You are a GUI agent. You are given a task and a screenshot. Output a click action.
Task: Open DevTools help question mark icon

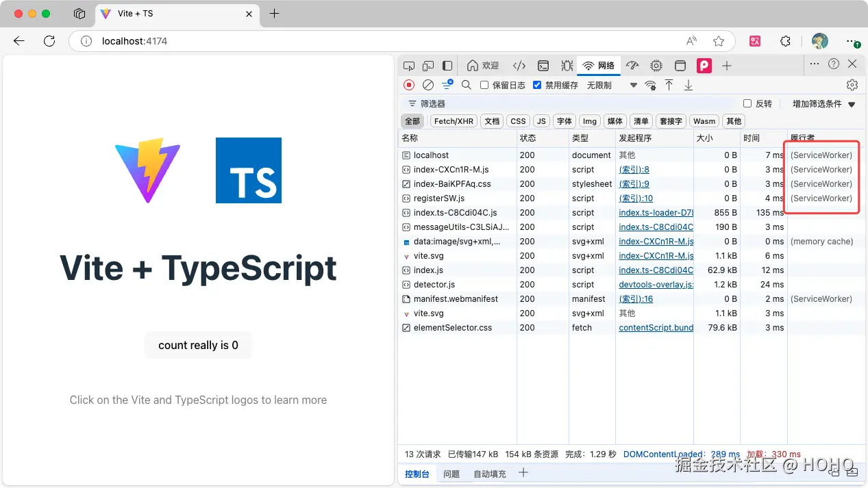click(834, 64)
